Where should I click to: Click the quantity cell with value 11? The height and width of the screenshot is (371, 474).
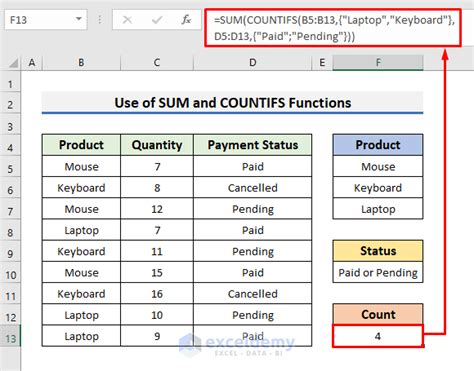[x=157, y=251]
